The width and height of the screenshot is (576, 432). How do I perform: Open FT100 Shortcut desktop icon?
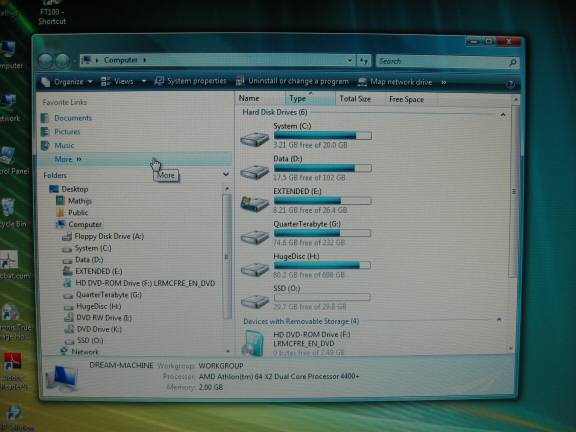pos(52,14)
